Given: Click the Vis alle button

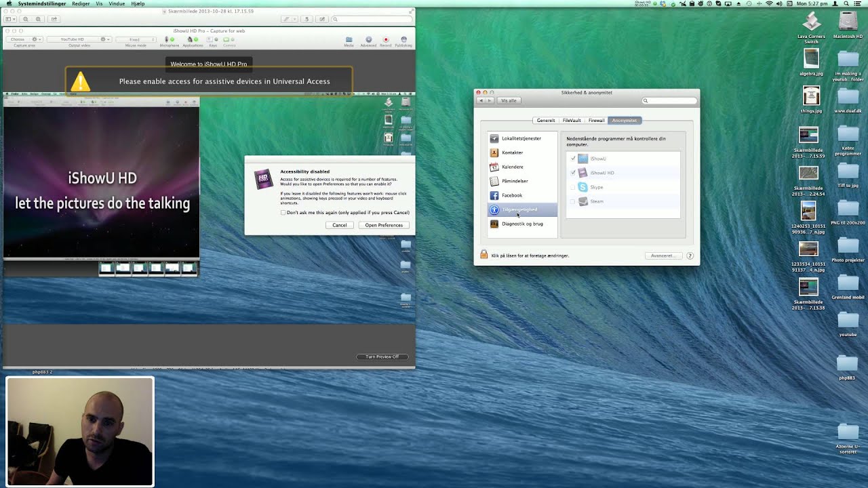Looking at the screenshot, I should (x=509, y=100).
